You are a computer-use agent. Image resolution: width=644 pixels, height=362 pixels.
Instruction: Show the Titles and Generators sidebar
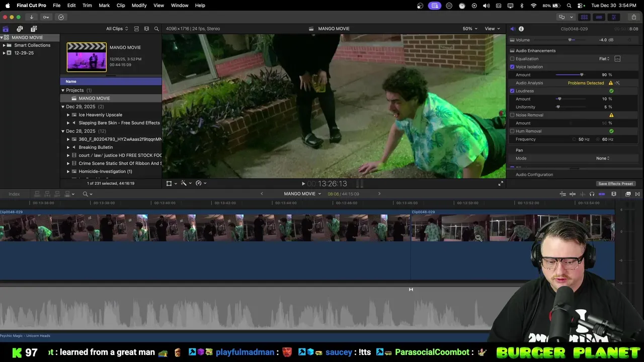34,29
